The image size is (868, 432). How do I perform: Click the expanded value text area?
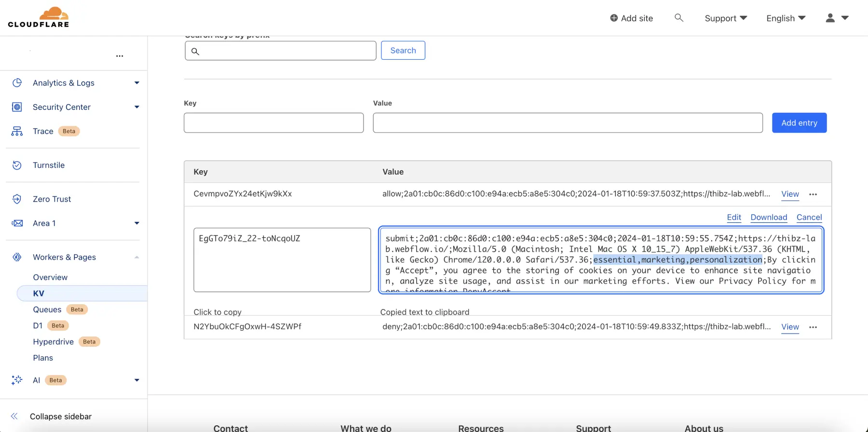601,260
